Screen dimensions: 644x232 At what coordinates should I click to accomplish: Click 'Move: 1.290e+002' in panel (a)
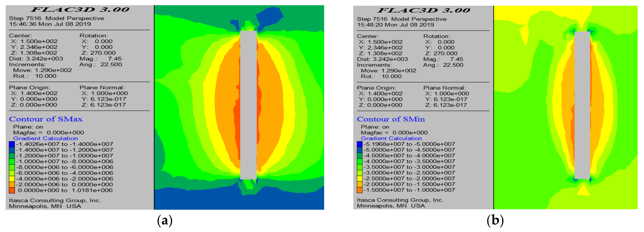pyautogui.click(x=43, y=70)
